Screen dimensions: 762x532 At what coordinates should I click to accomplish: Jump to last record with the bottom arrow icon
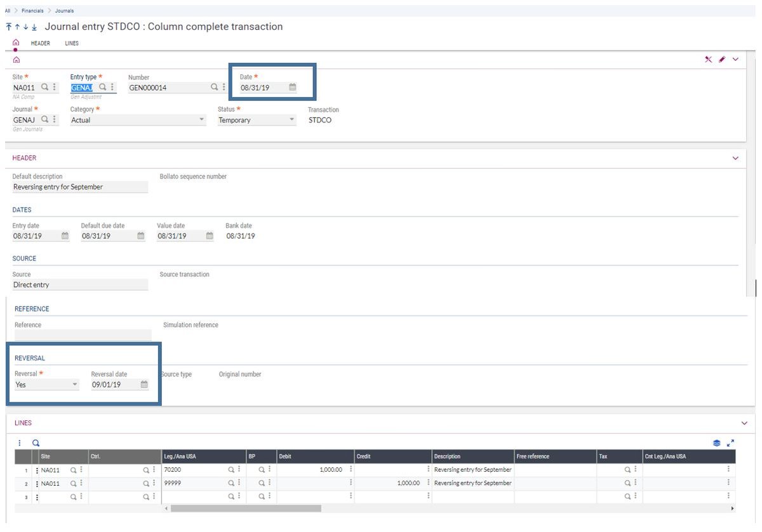click(x=34, y=27)
